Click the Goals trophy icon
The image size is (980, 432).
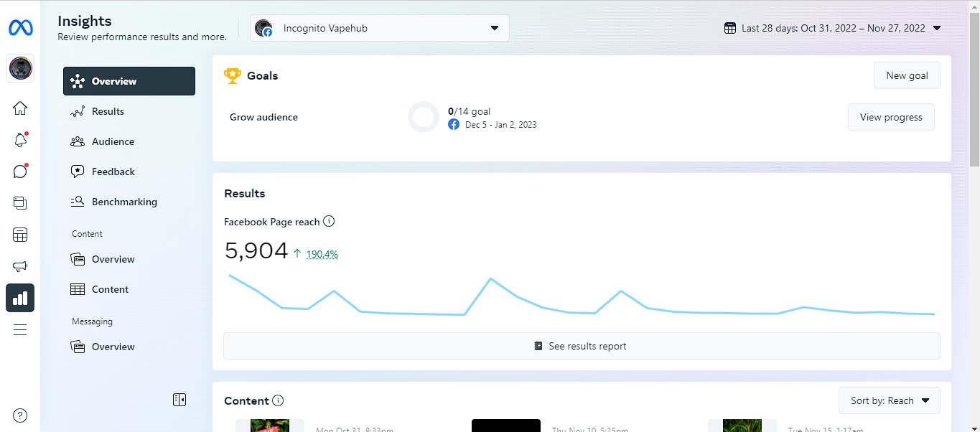click(233, 75)
